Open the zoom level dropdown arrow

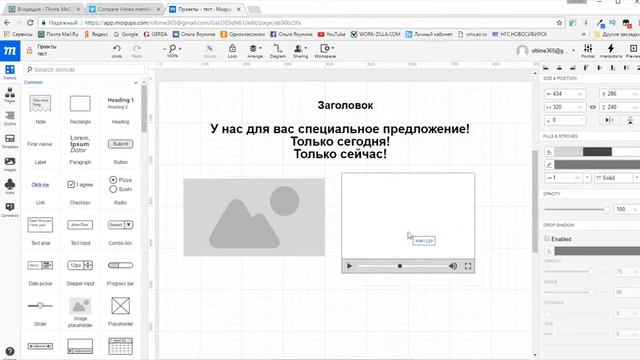[180, 49]
